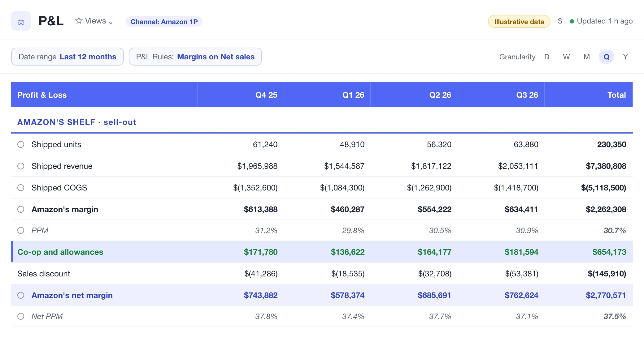Click the dollar currency icon
Image resolution: width=644 pixels, height=337 pixels.
(560, 21)
